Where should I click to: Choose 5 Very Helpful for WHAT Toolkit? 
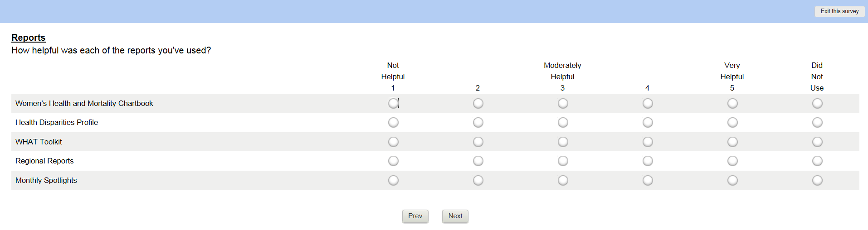(x=732, y=142)
